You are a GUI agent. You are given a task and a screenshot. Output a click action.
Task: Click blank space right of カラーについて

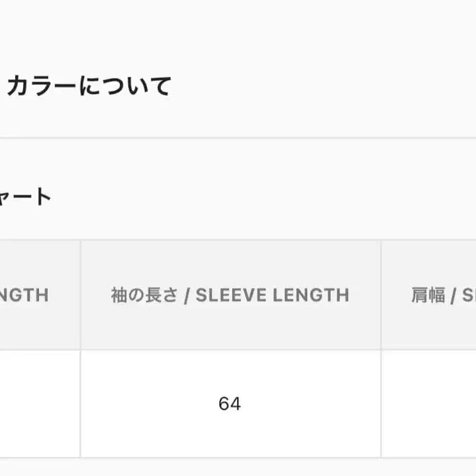(318, 86)
